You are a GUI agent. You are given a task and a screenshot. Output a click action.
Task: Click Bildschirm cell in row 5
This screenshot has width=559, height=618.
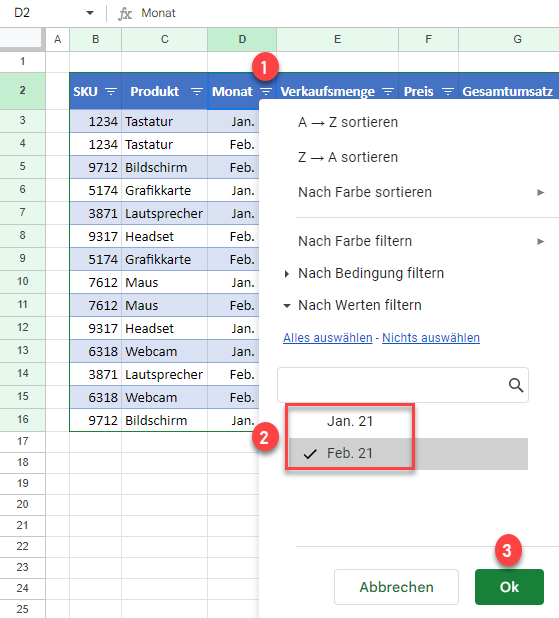point(164,168)
